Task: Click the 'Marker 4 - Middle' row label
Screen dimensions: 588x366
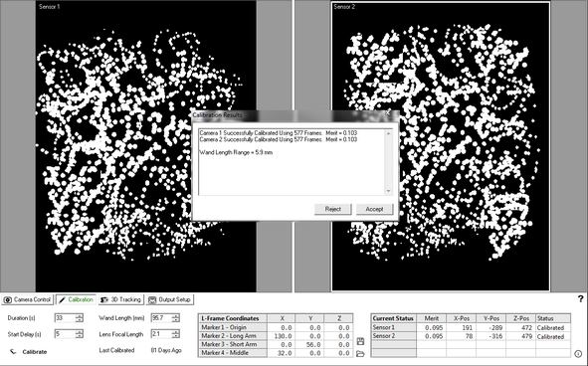Action: pyautogui.click(x=233, y=353)
